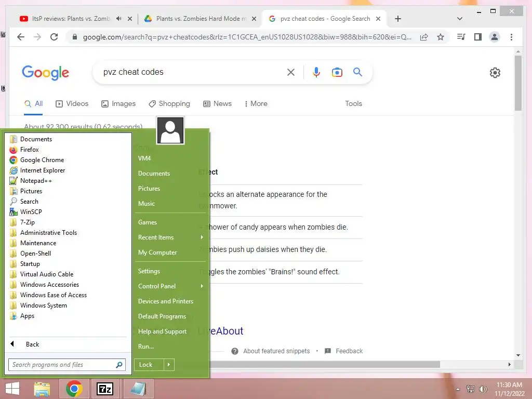This screenshot has height=399, width=532.
Task: Search by image with the camera icon
Action: pyautogui.click(x=337, y=72)
